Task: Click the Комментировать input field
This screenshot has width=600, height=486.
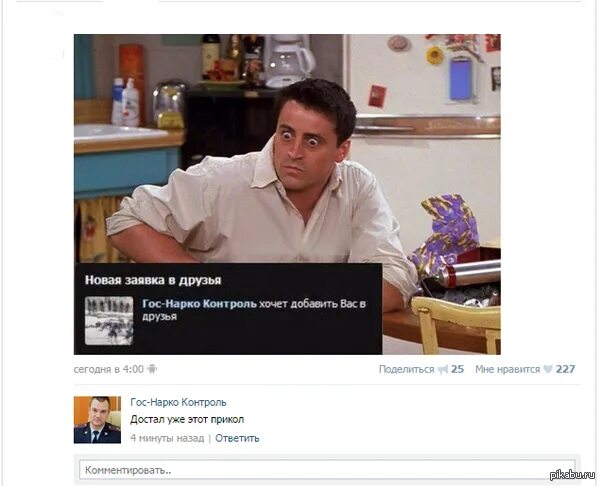Action: click(x=327, y=470)
